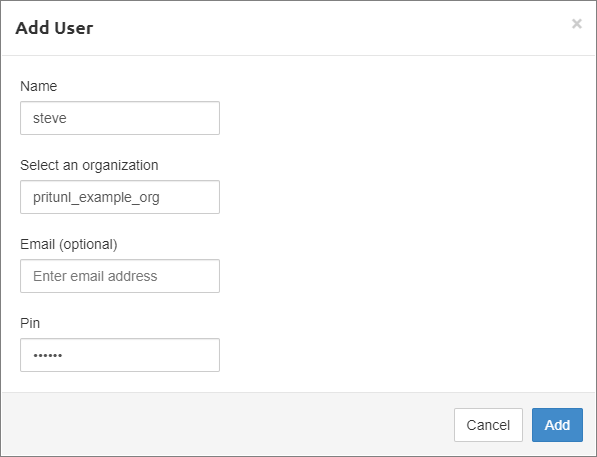
Task: Click the Select an organization label
Action: 89,165
